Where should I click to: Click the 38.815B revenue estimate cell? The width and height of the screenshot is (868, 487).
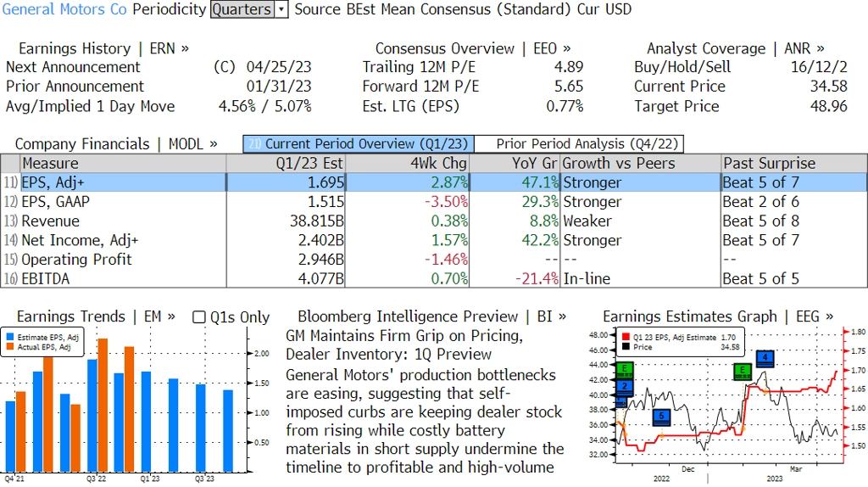coord(286,221)
